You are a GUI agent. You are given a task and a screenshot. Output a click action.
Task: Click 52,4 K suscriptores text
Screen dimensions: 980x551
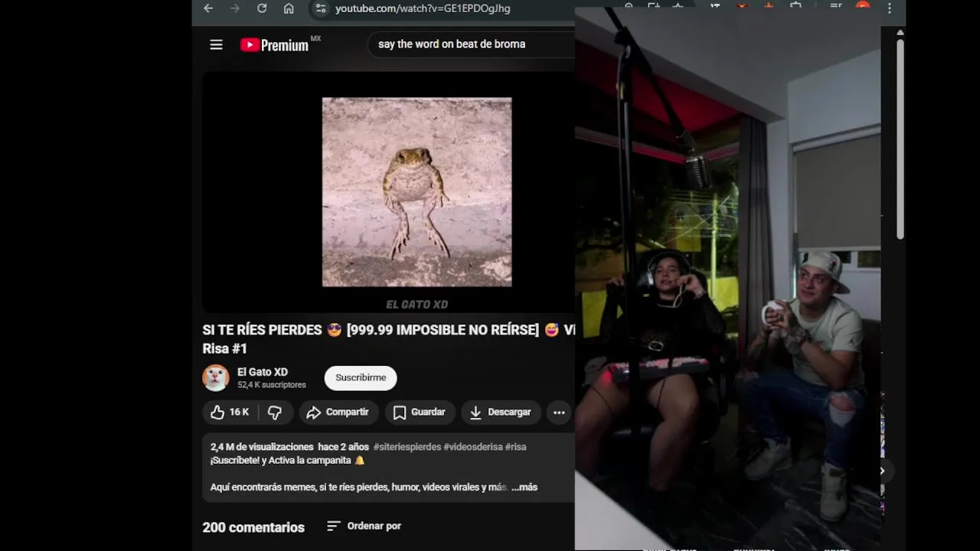tap(272, 385)
